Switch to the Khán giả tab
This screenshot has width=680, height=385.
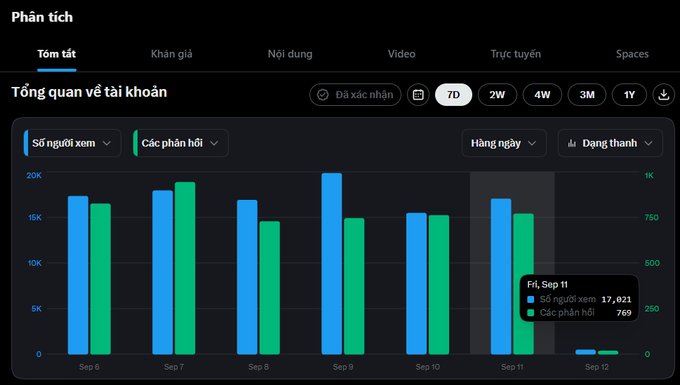171,54
